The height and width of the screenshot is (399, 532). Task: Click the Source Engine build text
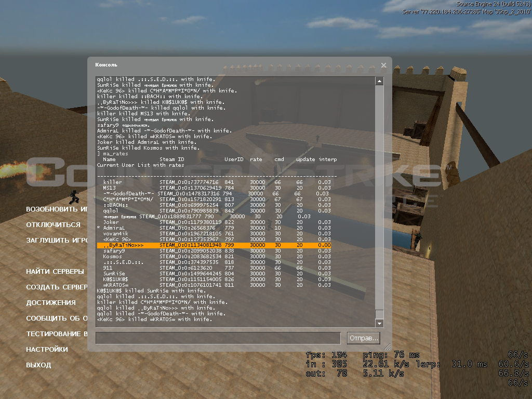point(494,4)
